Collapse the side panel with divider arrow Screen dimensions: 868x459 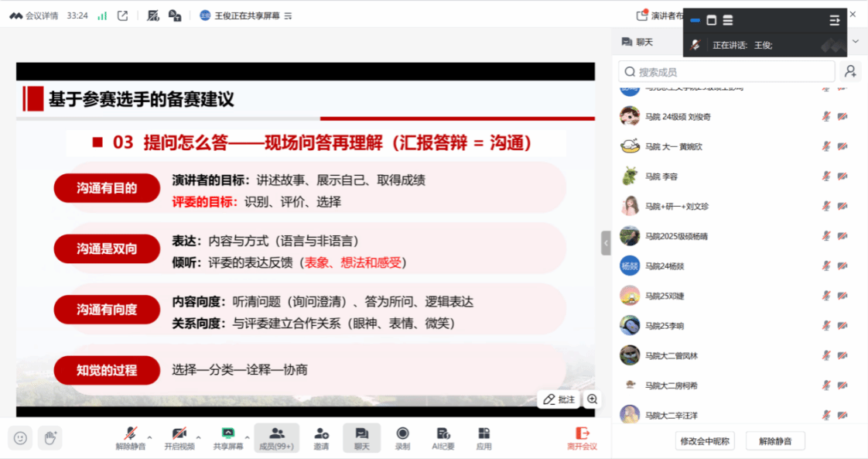(606, 243)
